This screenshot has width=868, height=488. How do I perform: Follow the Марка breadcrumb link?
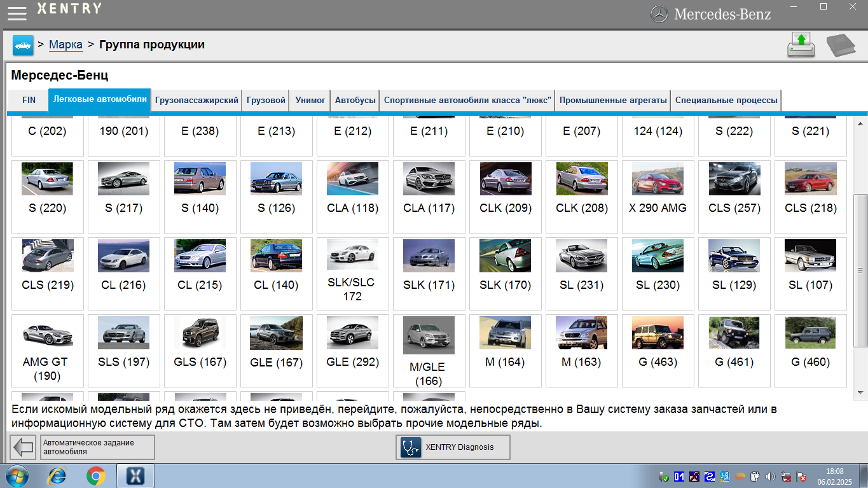click(x=65, y=45)
